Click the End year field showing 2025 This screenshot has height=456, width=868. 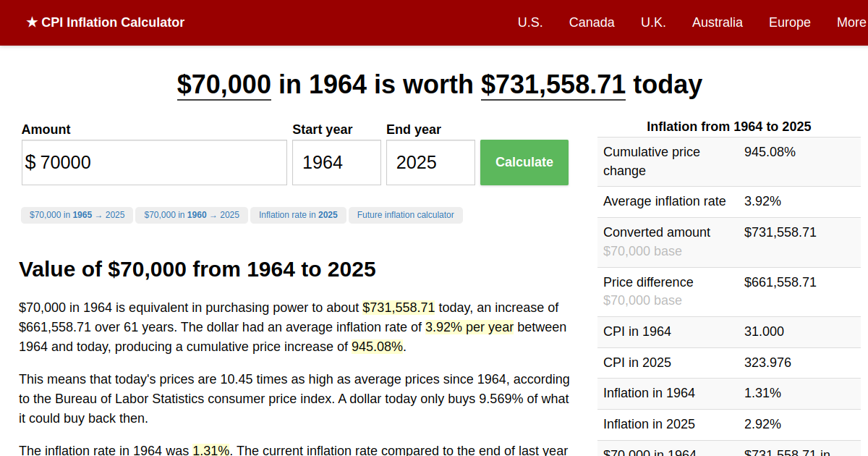click(430, 162)
